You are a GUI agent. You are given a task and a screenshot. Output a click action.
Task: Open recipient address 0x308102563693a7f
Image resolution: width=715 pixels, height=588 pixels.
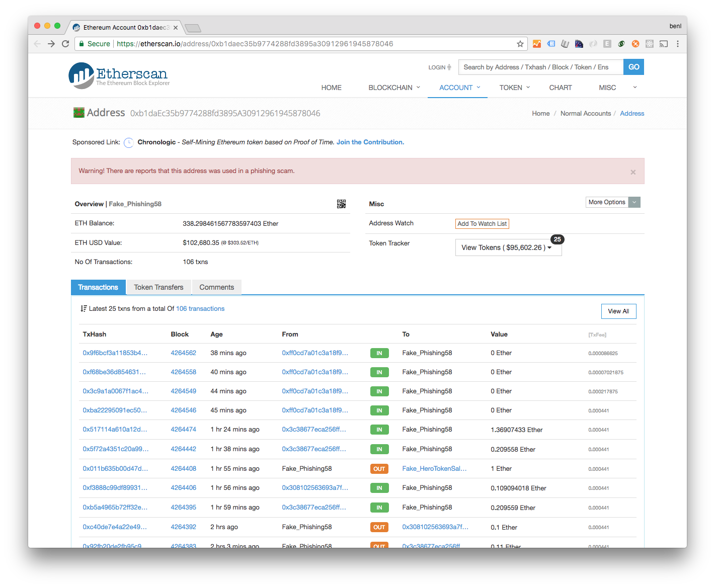click(x=435, y=527)
